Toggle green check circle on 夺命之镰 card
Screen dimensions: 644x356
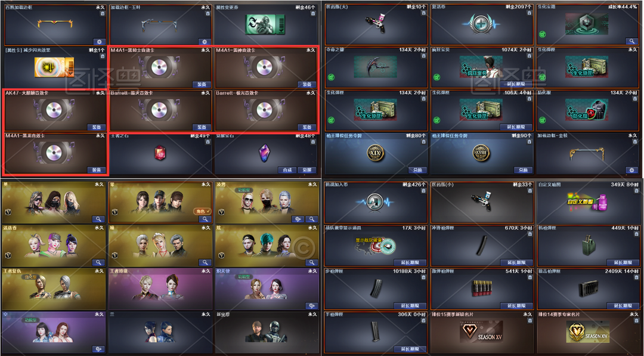click(x=331, y=77)
